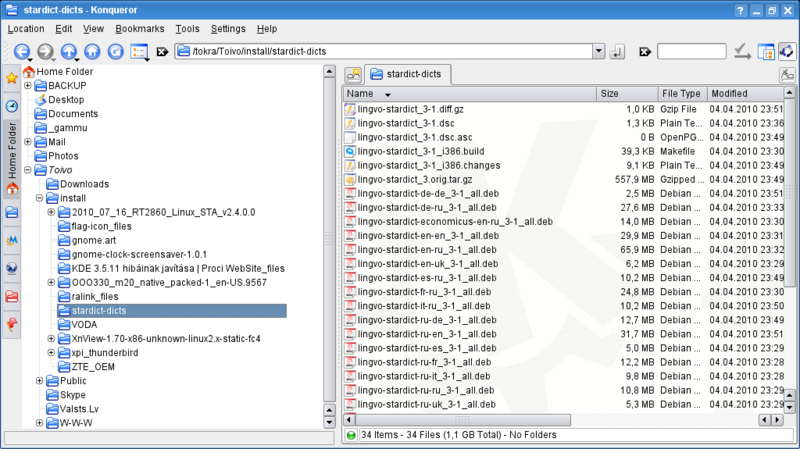Screen dimensions: 800x449
Task: Click the Go button next to location bar
Action: point(617,52)
